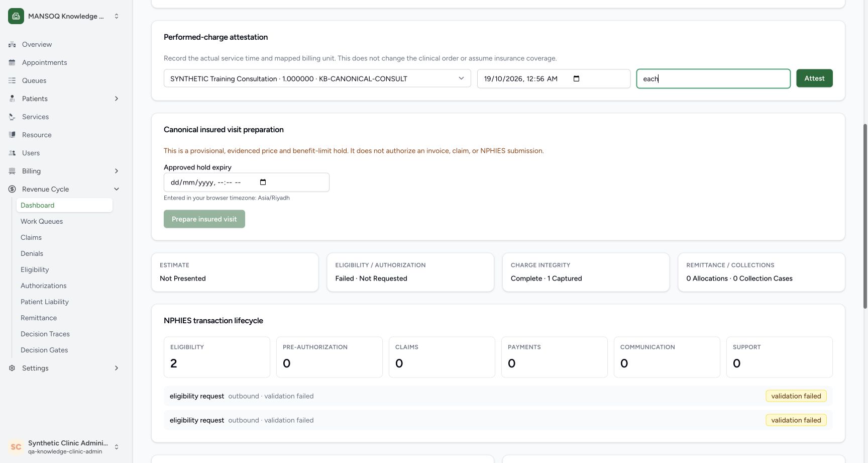
Task: Open Patient Liability in sidebar
Action: tap(45, 302)
